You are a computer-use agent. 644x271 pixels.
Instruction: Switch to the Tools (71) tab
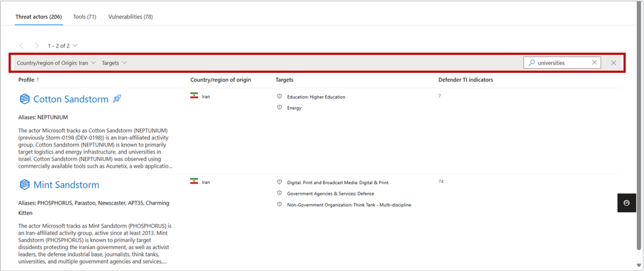pyautogui.click(x=84, y=17)
